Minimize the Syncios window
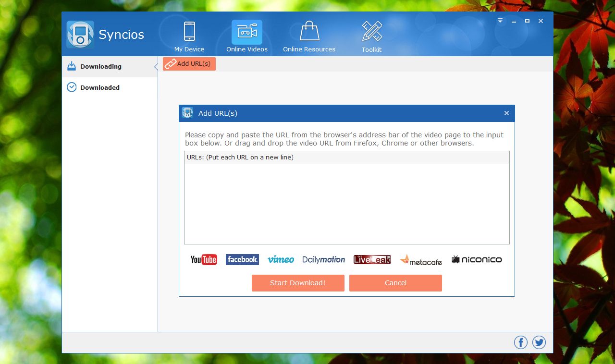Image resolution: width=615 pixels, height=364 pixels. pos(514,21)
